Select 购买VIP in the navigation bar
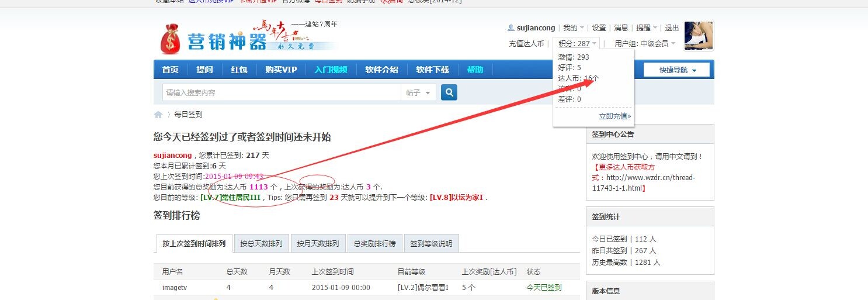 tap(281, 70)
